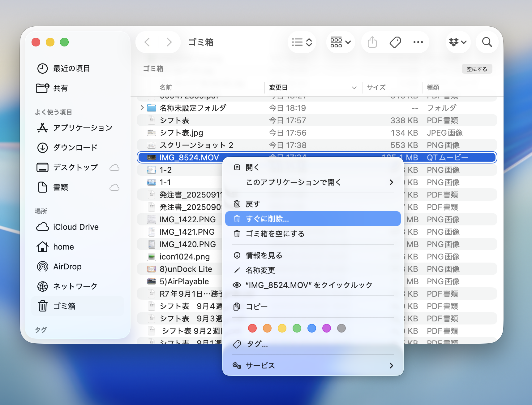Go forward with the right chevron
This screenshot has height=405, width=532.
pyautogui.click(x=169, y=42)
